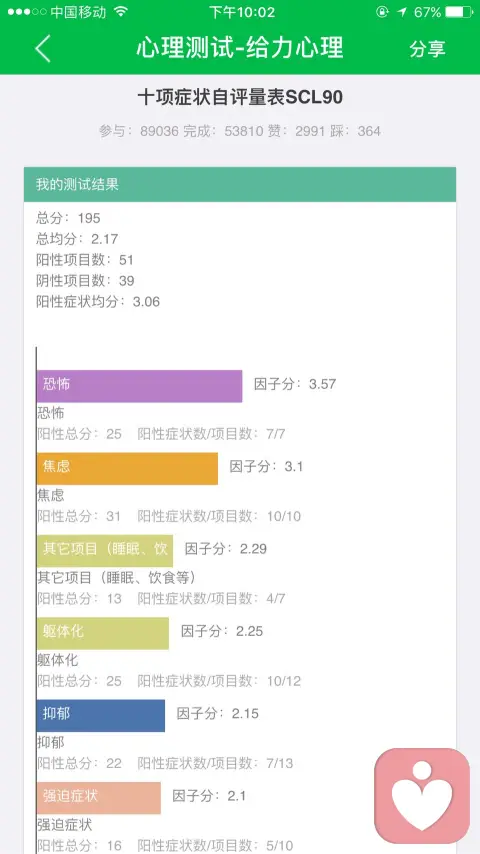The height and width of the screenshot is (854, 480).
Task: Tap the Wi-Fi status icon
Action: tap(121, 12)
